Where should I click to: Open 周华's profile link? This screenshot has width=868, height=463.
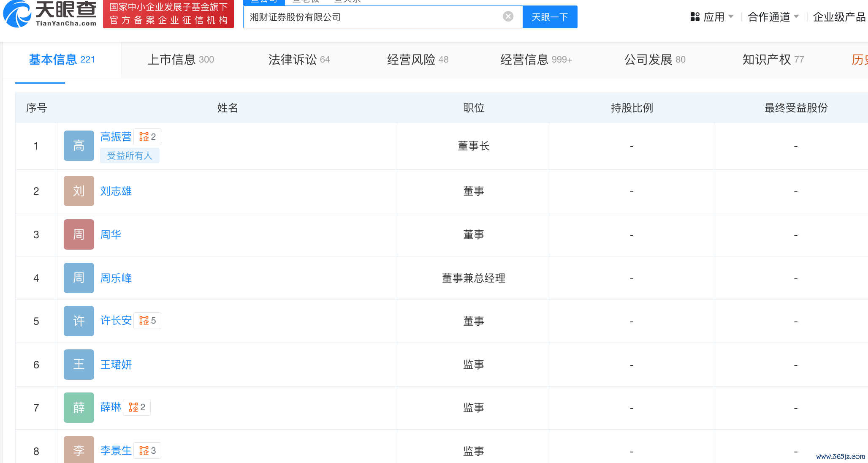point(111,234)
